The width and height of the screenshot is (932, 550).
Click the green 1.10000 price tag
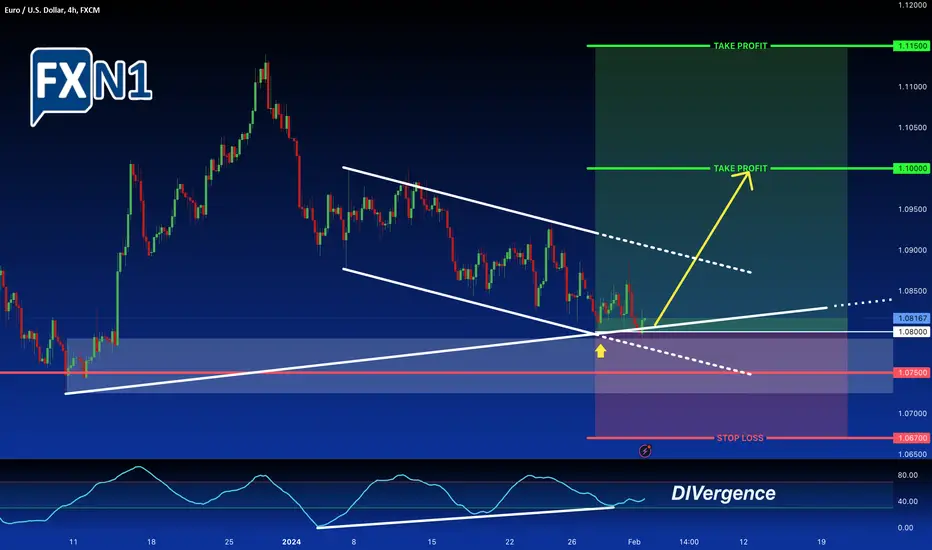tap(912, 168)
